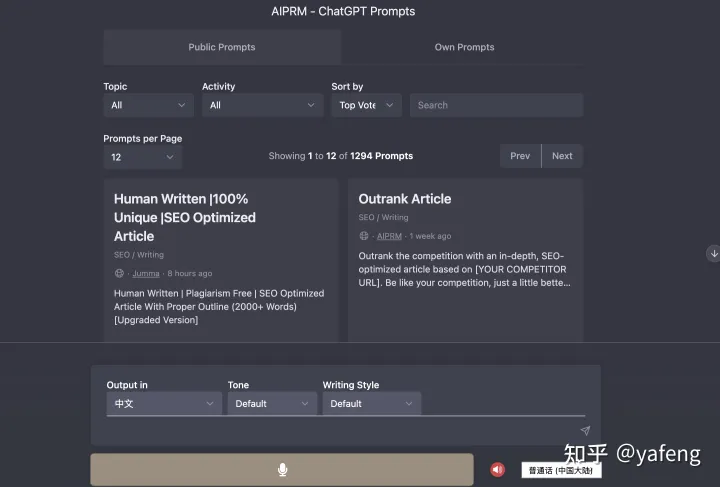Click globe icon next to AIPRM author
The height and width of the screenshot is (487, 720).
pyautogui.click(x=364, y=236)
